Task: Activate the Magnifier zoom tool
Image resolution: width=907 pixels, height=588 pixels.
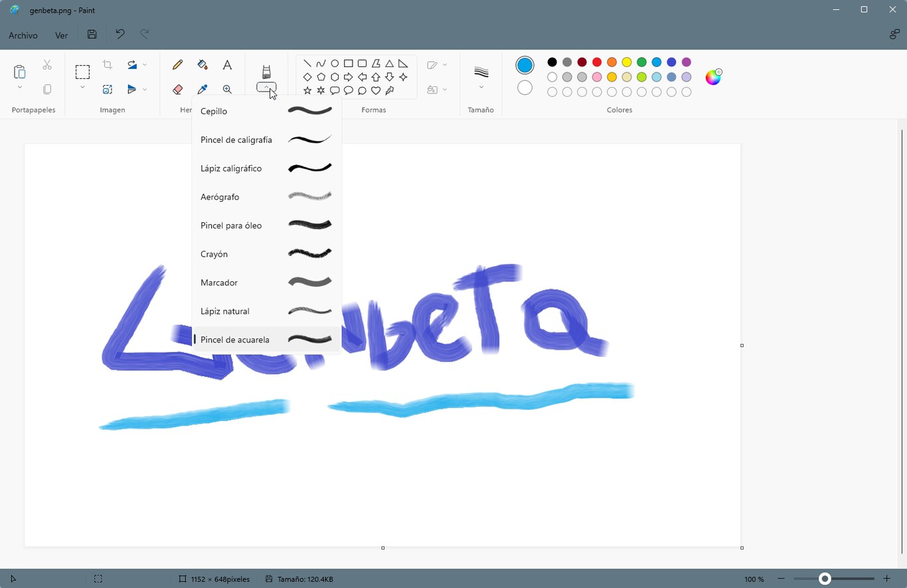Action: tap(227, 90)
